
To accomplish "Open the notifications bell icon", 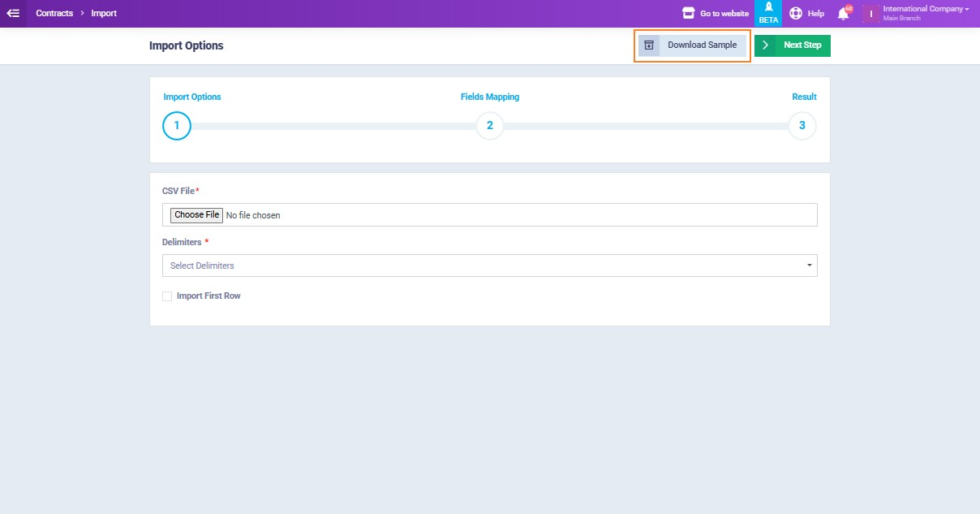I will coord(844,13).
